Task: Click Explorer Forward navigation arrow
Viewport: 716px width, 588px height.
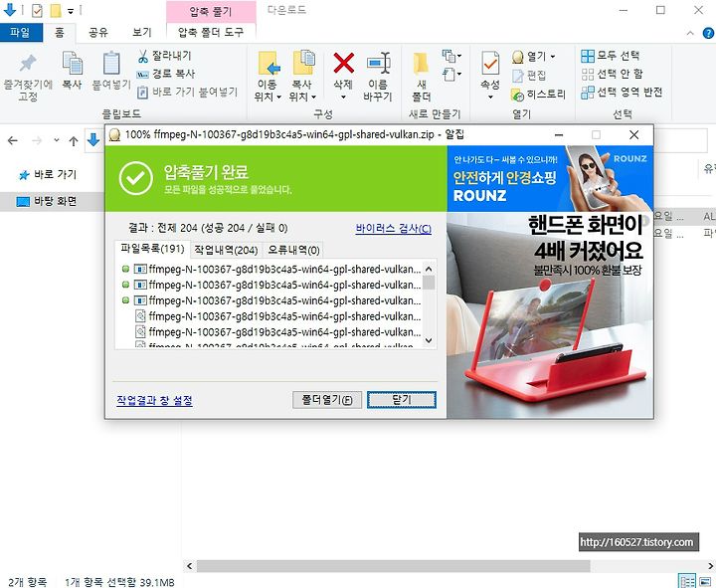Action: (37, 140)
